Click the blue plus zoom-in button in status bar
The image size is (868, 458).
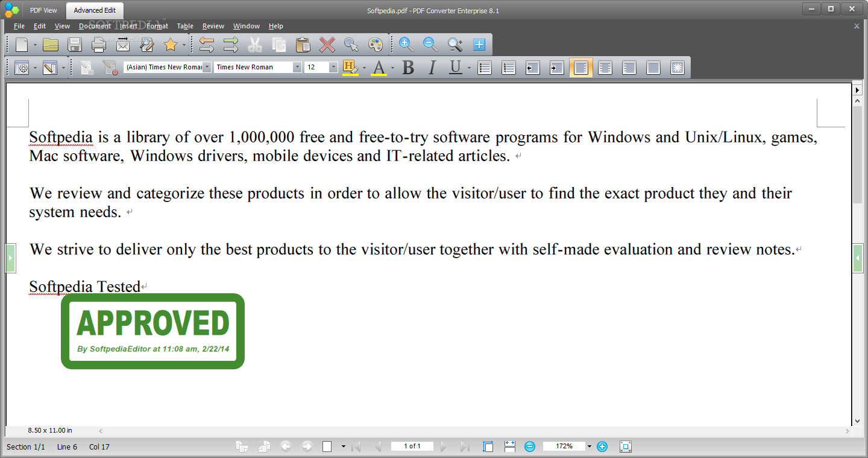point(602,447)
